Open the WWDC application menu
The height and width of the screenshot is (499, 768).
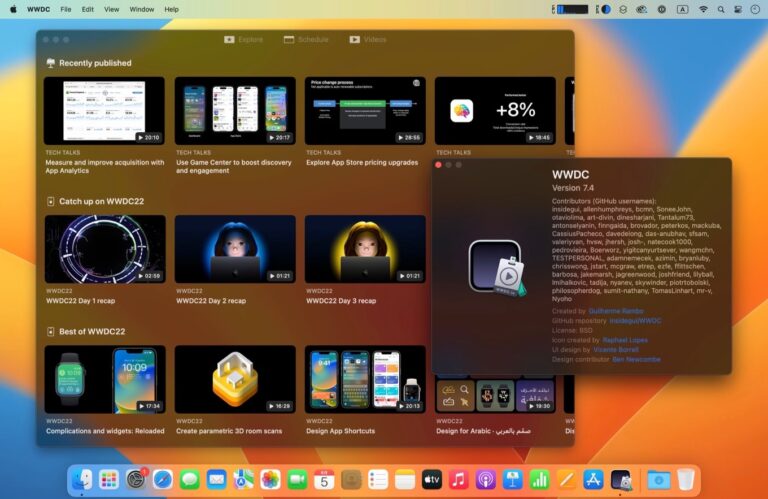[38, 9]
